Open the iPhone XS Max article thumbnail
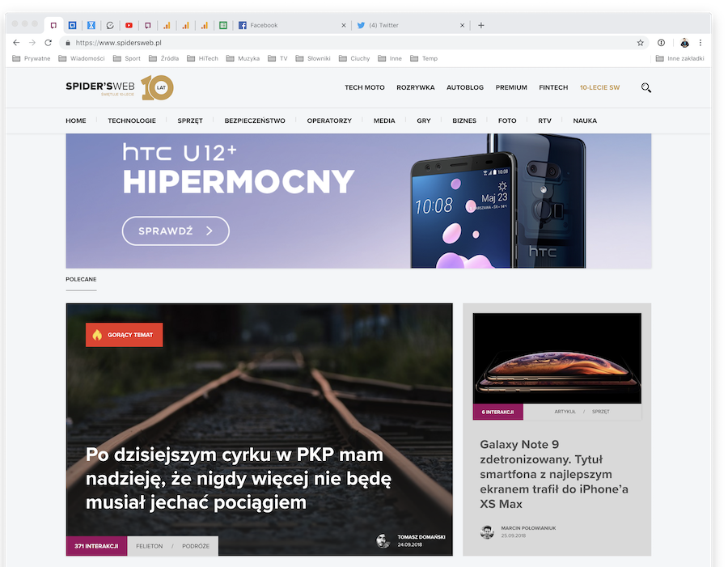728x567 pixels. [x=557, y=358]
